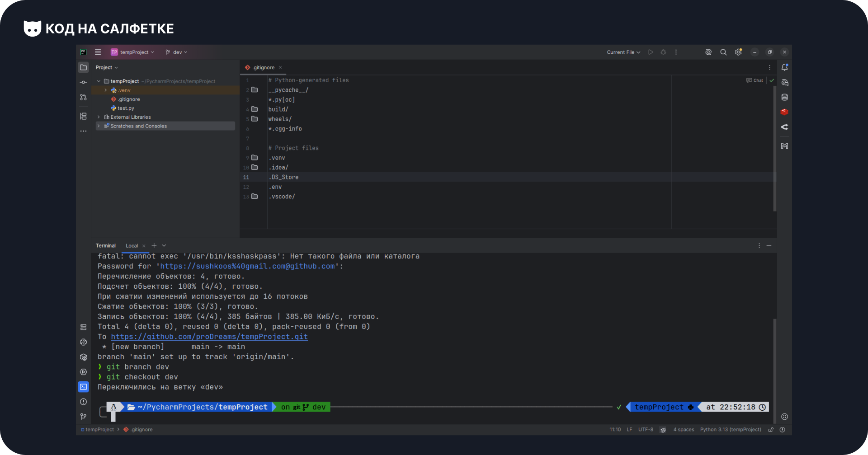This screenshot has height=455, width=868.
Task: Open the Structure tool window
Action: (83, 116)
